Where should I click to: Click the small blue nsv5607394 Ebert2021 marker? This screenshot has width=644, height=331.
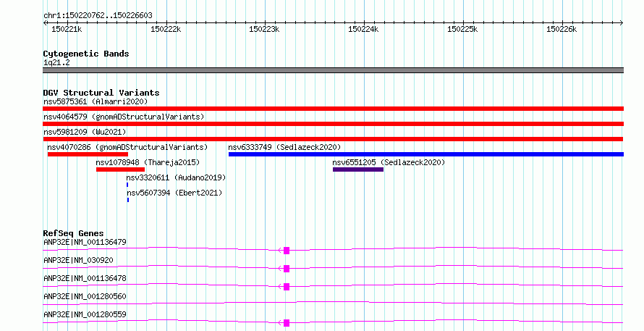click(128, 200)
